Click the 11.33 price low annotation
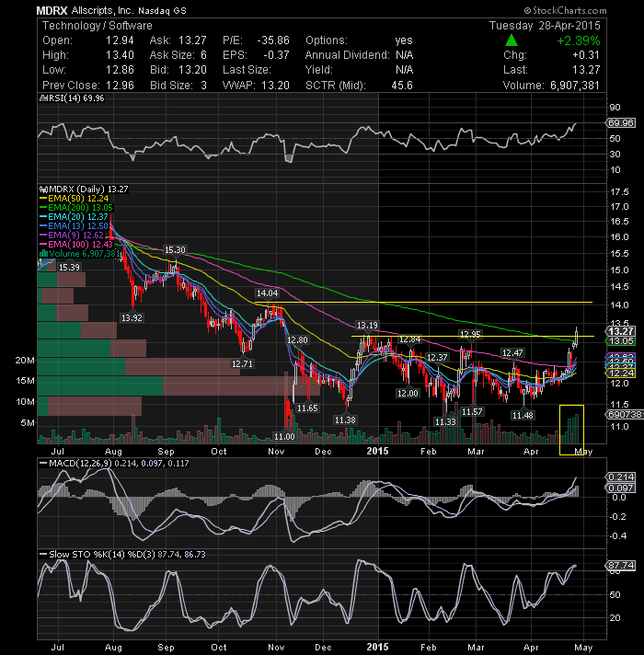Viewport: 644px width, 655px height. (445, 421)
